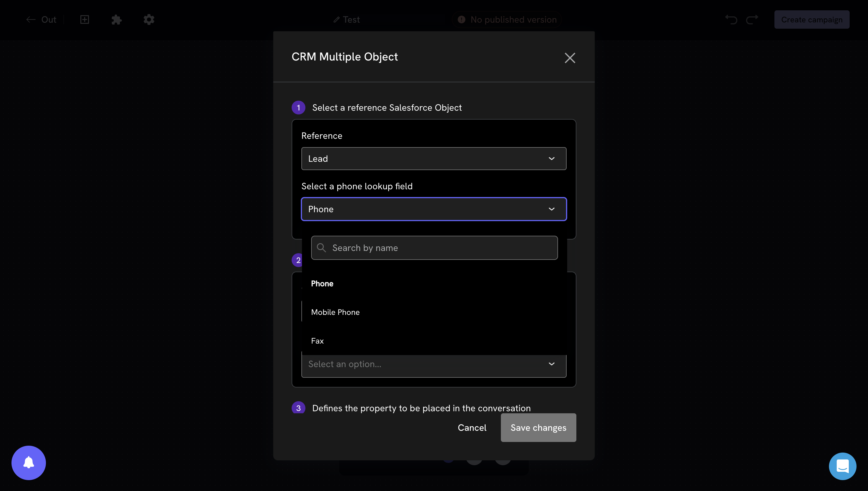Choose Phone from the list
The width and height of the screenshot is (868, 491).
[434, 284]
